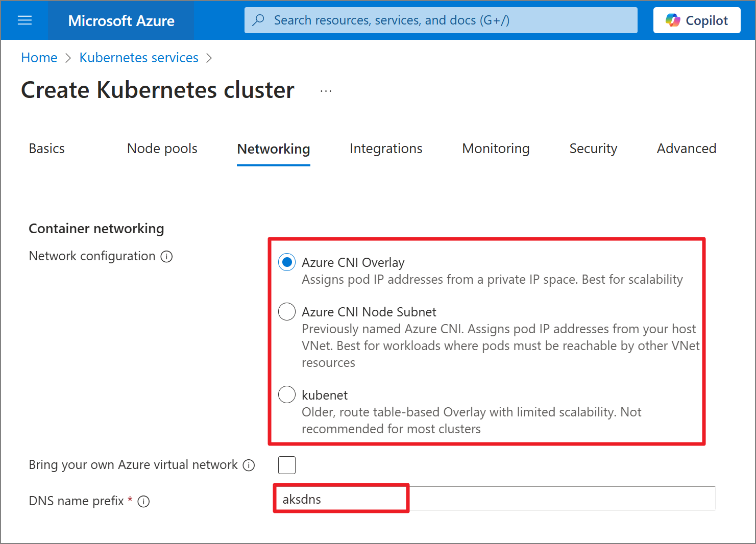Click the Network configuration label
Viewport: 756px width, 544px height.
[92, 256]
